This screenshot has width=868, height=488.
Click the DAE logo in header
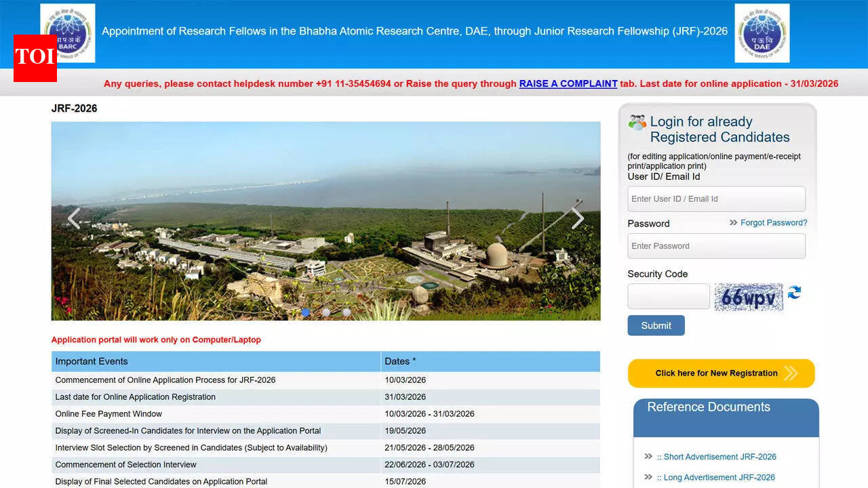(762, 33)
